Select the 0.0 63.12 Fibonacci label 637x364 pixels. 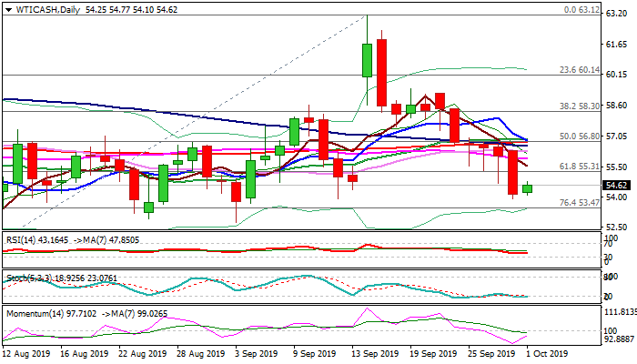(x=581, y=10)
